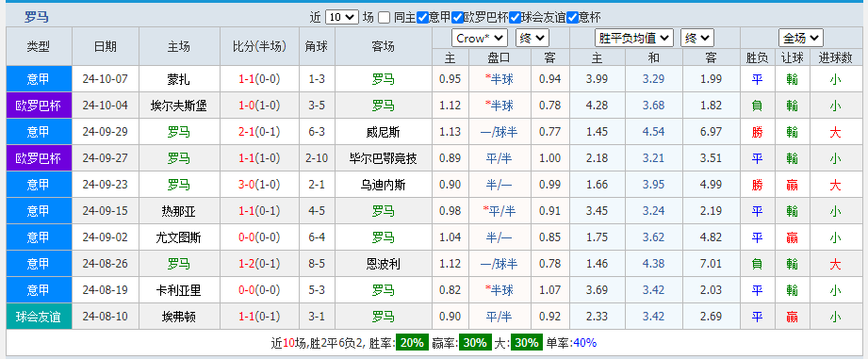Click the 40% value after 单率

584,342
